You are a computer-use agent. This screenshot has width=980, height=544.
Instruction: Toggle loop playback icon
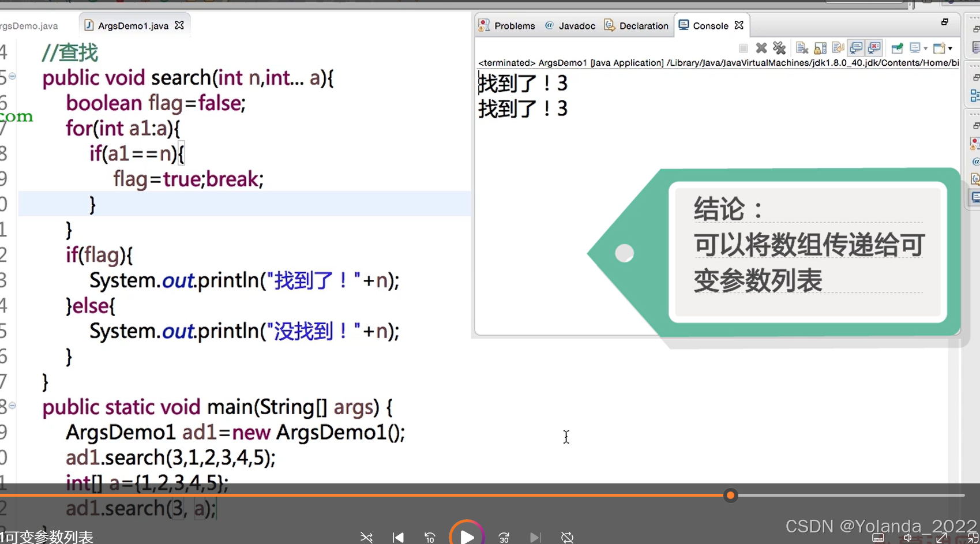pyautogui.click(x=568, y=538)
